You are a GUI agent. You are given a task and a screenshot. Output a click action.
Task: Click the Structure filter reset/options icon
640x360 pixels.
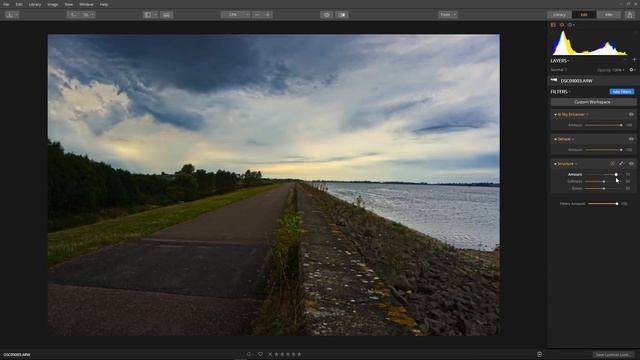[x=612, y=164]
